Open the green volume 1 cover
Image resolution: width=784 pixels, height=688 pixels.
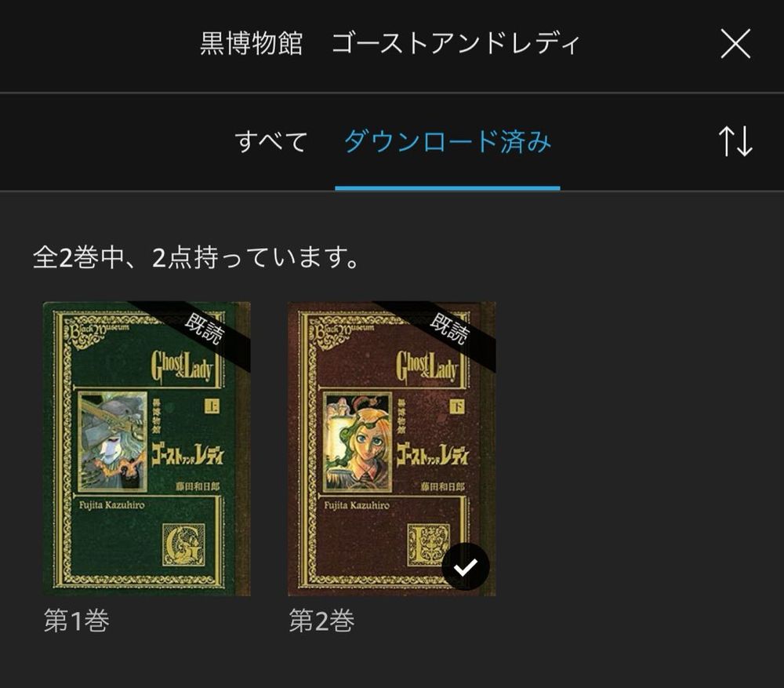coord(147,448)
